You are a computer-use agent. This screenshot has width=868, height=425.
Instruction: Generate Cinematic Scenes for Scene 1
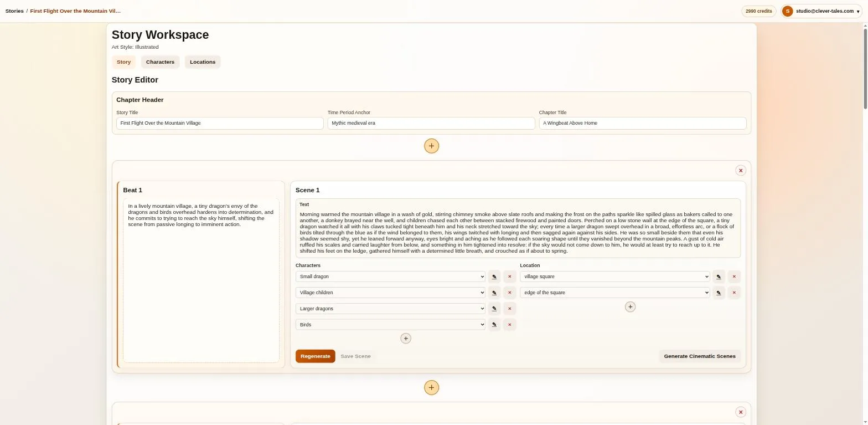(700, 356)
